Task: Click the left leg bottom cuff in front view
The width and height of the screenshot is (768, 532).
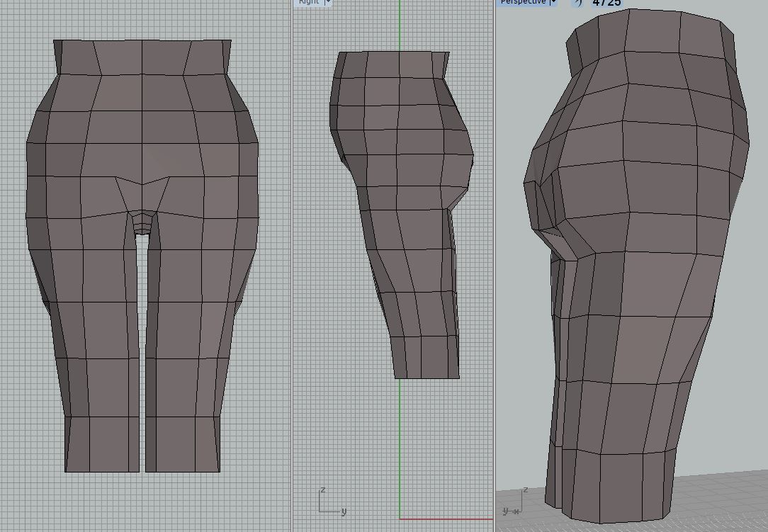Action: coord(102,444)
